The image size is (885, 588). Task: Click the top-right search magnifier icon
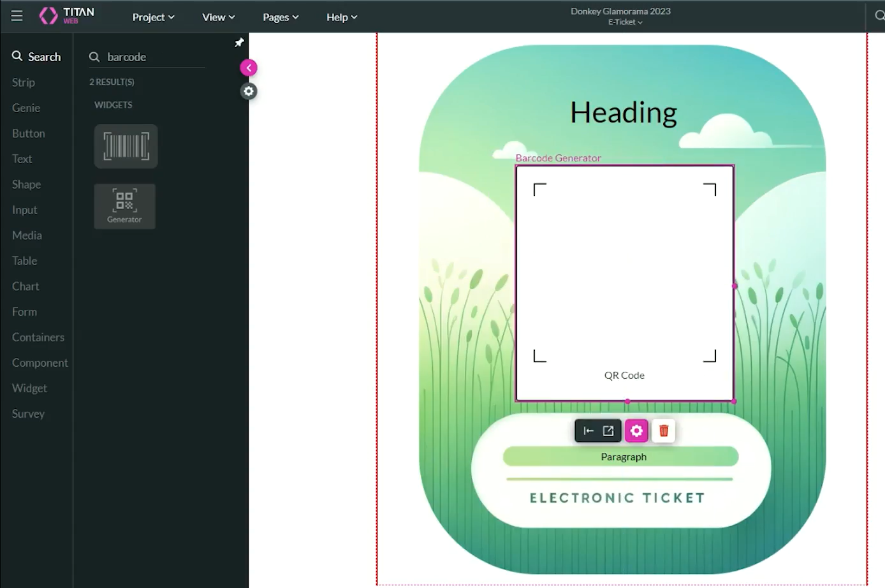pyautogui.click(x=879, y=16)
